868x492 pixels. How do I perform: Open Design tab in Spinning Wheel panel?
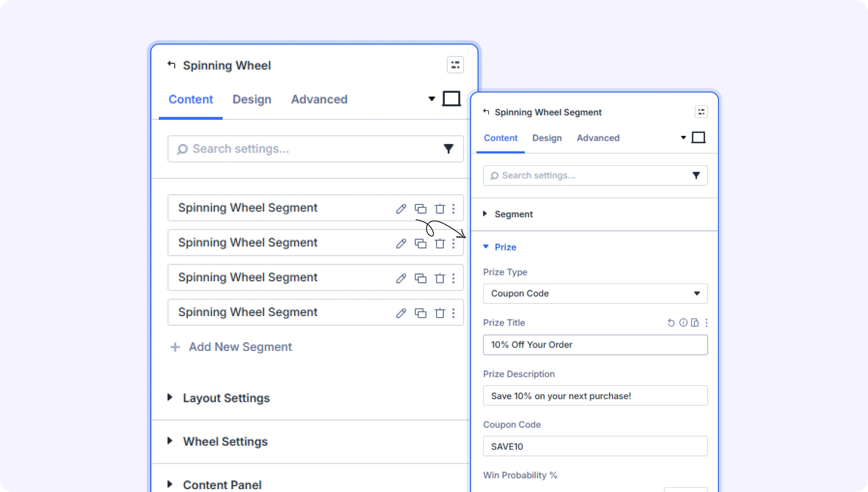click(252, 99)
